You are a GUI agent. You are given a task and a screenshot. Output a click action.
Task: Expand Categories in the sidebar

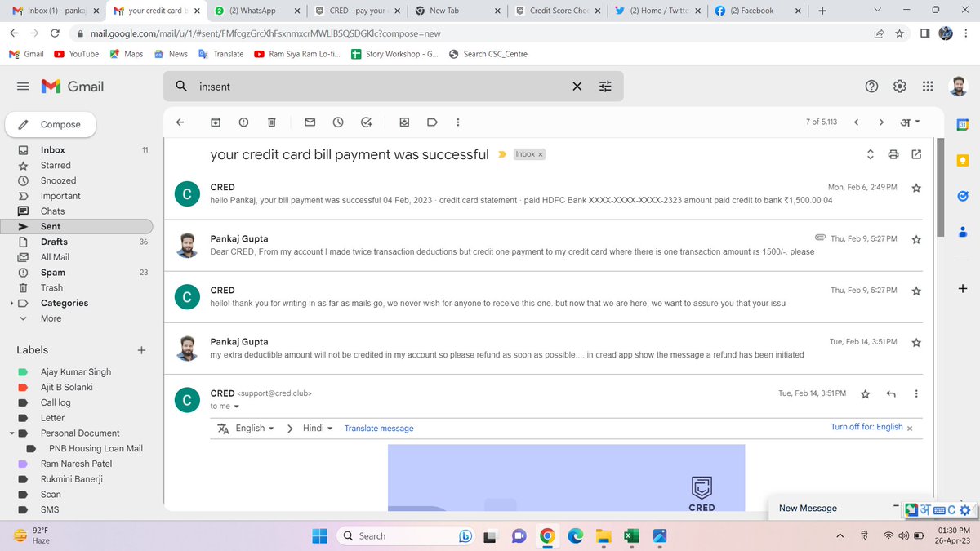[11, 303]
